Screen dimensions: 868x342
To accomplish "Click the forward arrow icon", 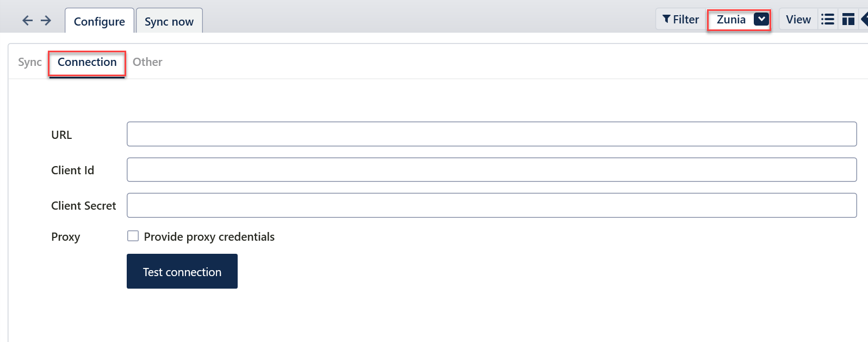I will [x=46, y=21].
